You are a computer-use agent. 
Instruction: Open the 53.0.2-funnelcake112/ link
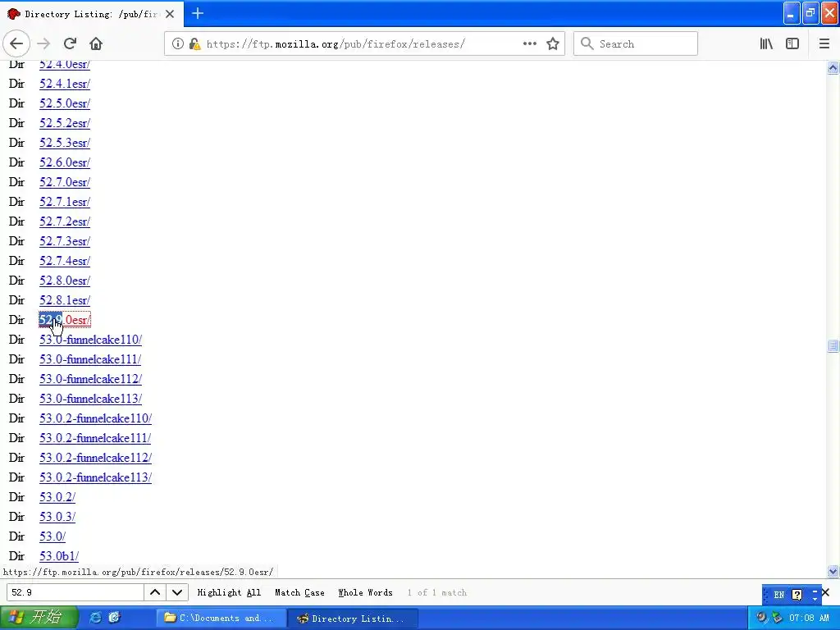[x=95, y=458]
